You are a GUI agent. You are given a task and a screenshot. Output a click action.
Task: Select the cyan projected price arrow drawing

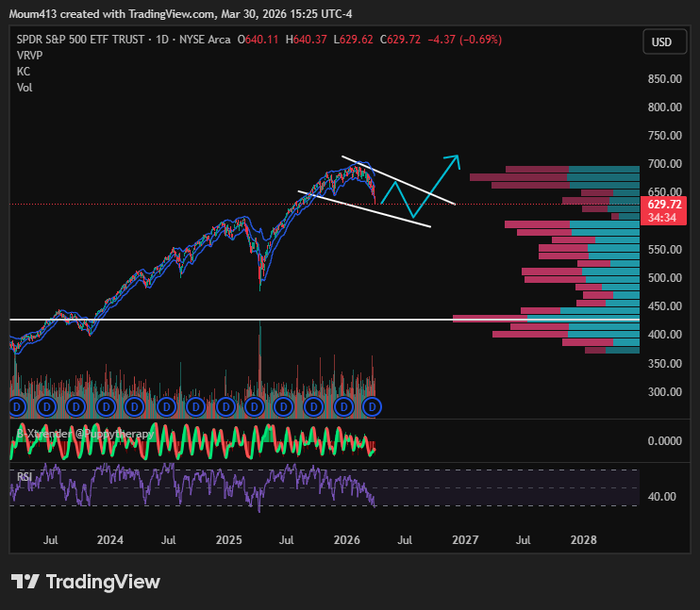(420, 187)
